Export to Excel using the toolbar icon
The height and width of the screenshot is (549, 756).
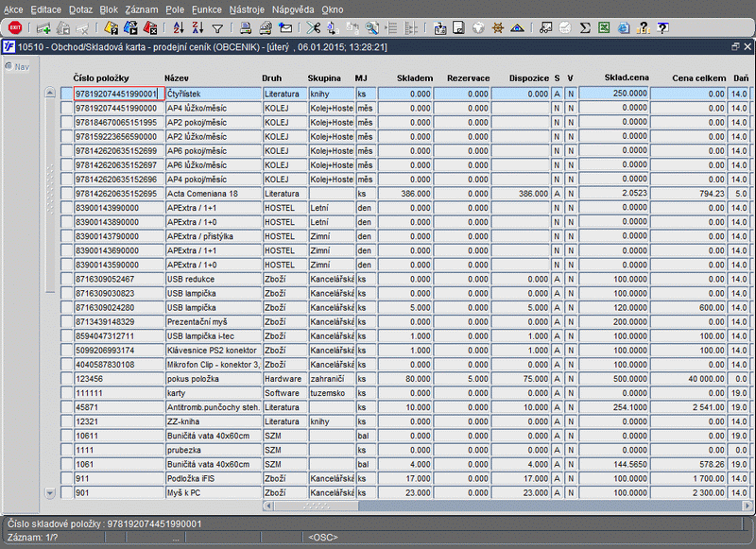[605, 27]
